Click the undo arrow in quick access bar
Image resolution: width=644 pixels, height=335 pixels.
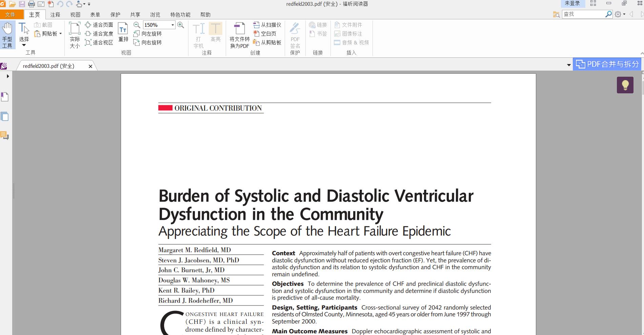pyautogui.click(x=60, y=4)
